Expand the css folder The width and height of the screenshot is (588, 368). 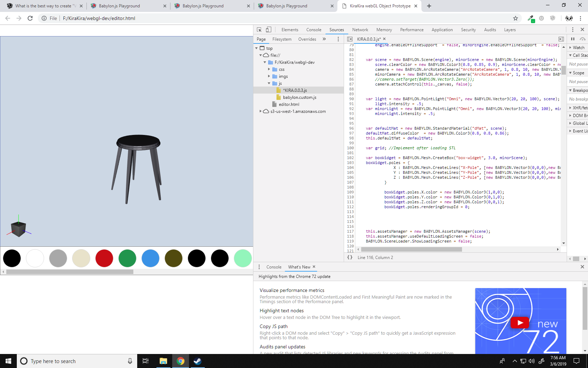pyautogui.click(x=269, y=69)
